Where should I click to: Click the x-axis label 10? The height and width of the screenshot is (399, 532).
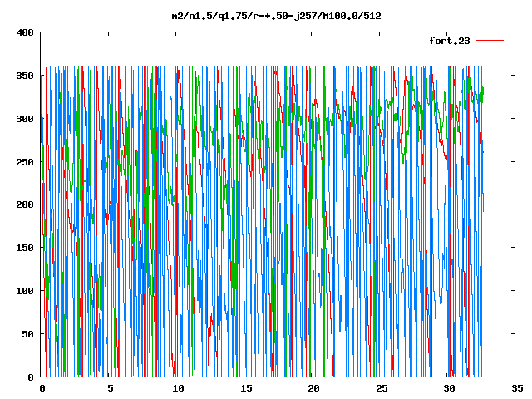click(178, 388)
